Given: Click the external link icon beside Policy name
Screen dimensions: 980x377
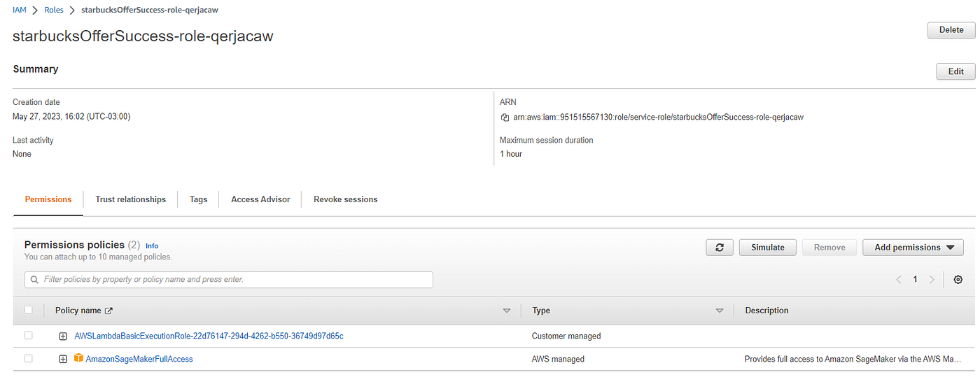Looking at the screenshot, I should pyautogui.click(x=108, y=311).
